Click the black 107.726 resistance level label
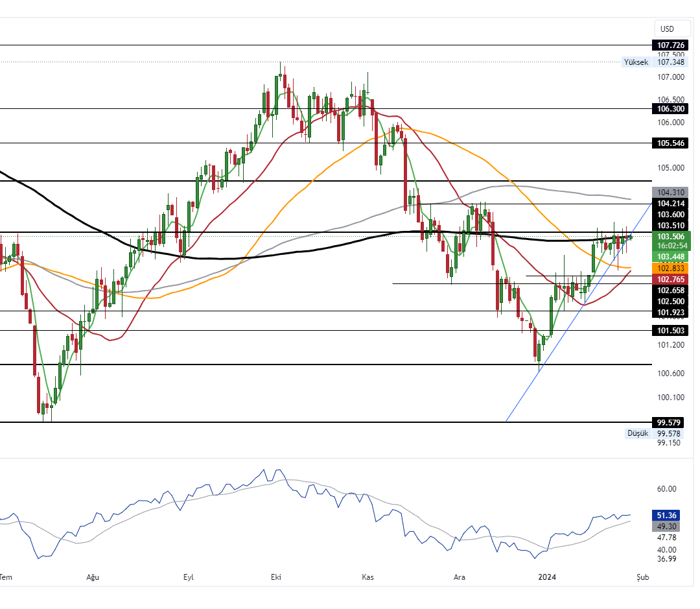This screenshot has width=700, height=609. pos(671,45)
